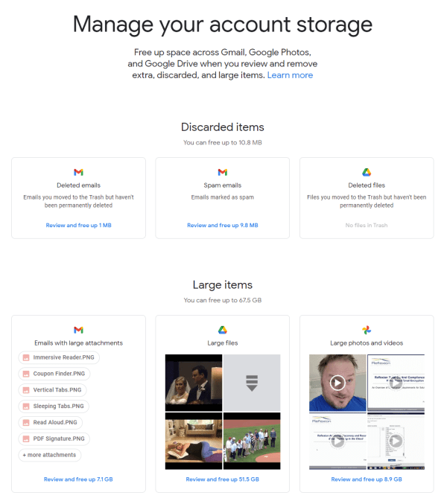Click the Google Drive icon above Deleted files
Image resolution: width=444 pixels, height=504 pixels.
(367, 172)
